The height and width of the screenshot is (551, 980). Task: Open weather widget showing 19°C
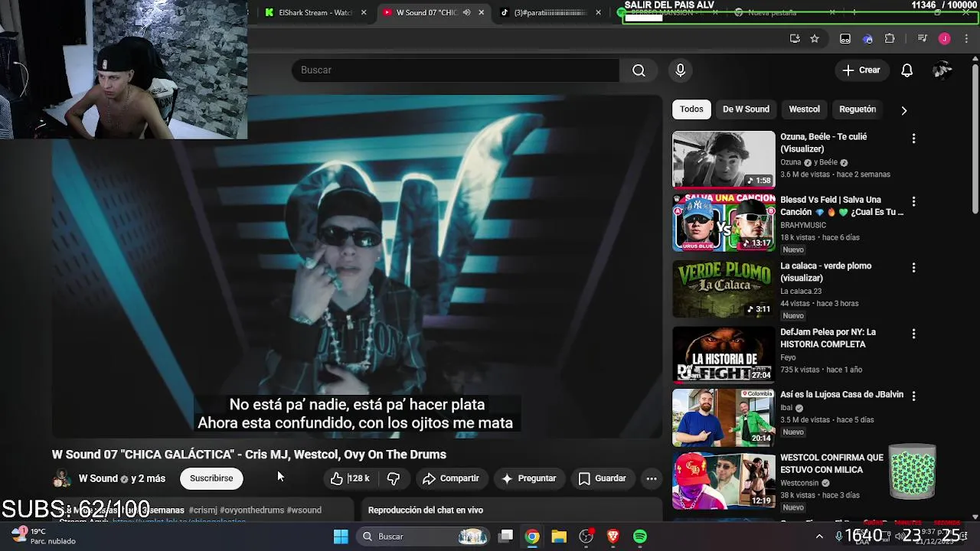coord(43,536)
